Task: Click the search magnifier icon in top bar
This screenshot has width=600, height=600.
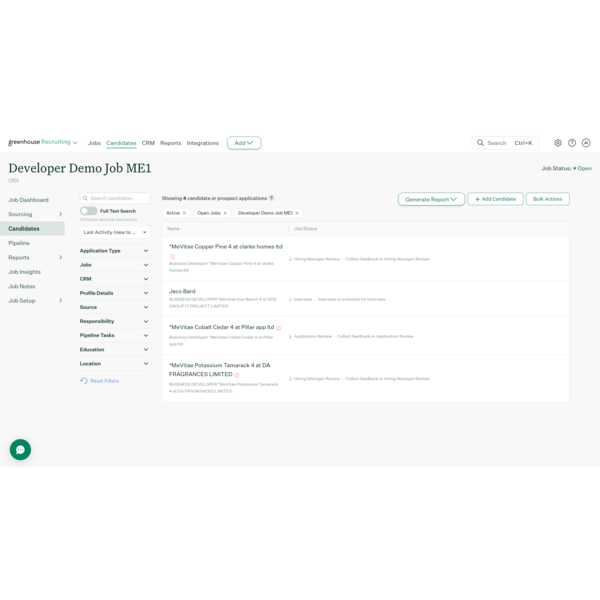Action: (x=480, y=143)
